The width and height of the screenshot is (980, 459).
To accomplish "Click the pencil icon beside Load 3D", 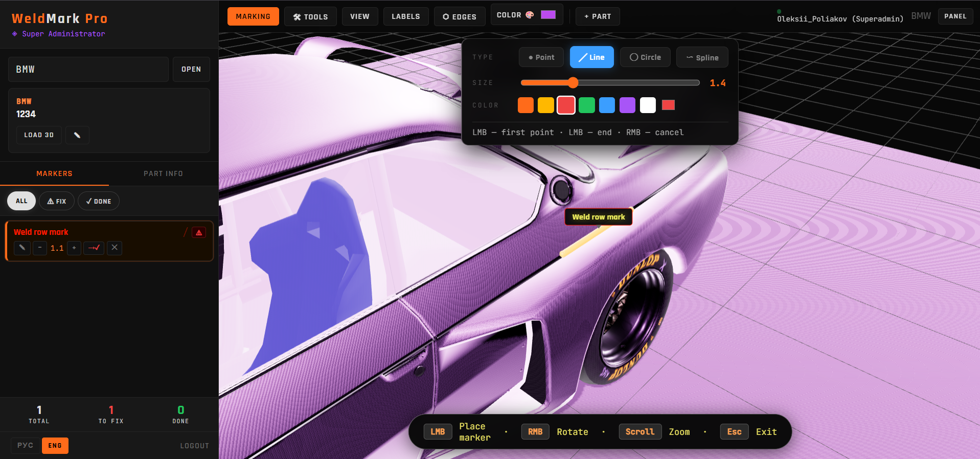I will coord(77,135).
